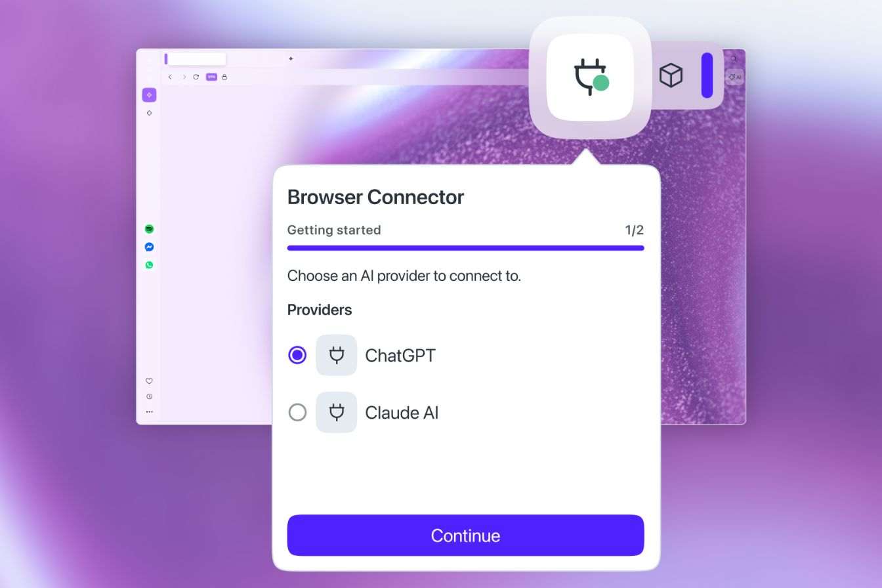The height and width of the screenshot is (588, 882).
Task: Click the padlock site info icon
Action: coord(224,77)
